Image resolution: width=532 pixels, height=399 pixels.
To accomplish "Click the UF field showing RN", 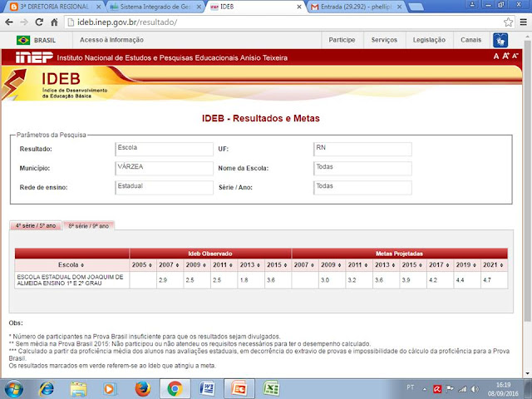I will click(362, 149).
